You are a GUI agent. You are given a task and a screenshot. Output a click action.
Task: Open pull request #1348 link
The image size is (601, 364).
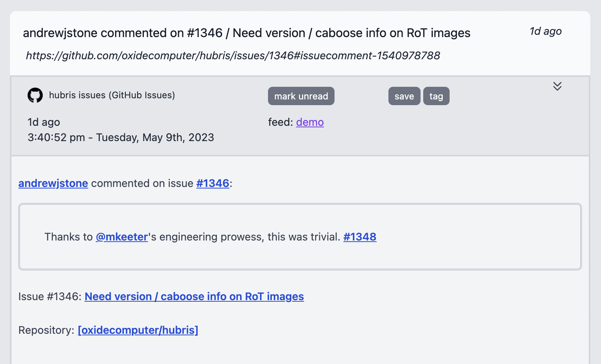[x=360, y=237]
